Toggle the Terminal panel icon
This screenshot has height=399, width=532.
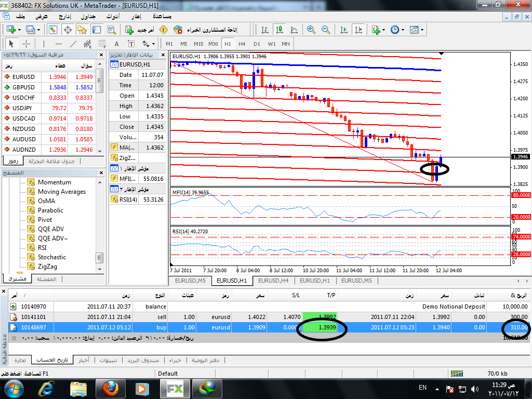[97, 30]
